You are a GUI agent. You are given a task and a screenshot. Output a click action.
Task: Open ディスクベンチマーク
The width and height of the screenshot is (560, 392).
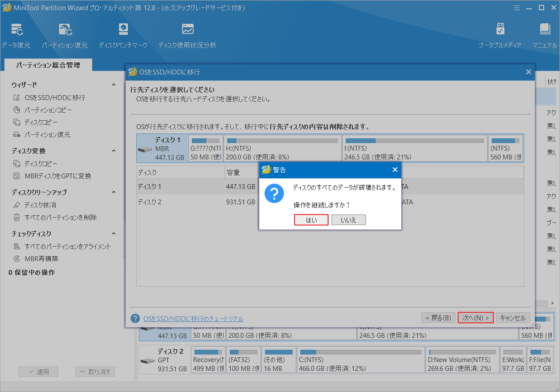(x=123, y=36)
